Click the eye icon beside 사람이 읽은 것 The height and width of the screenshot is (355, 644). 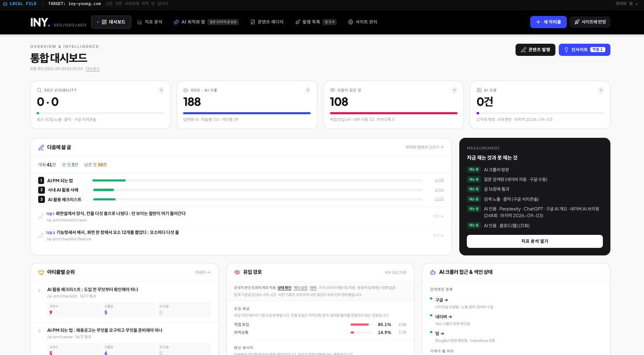(x=332, y=90)
